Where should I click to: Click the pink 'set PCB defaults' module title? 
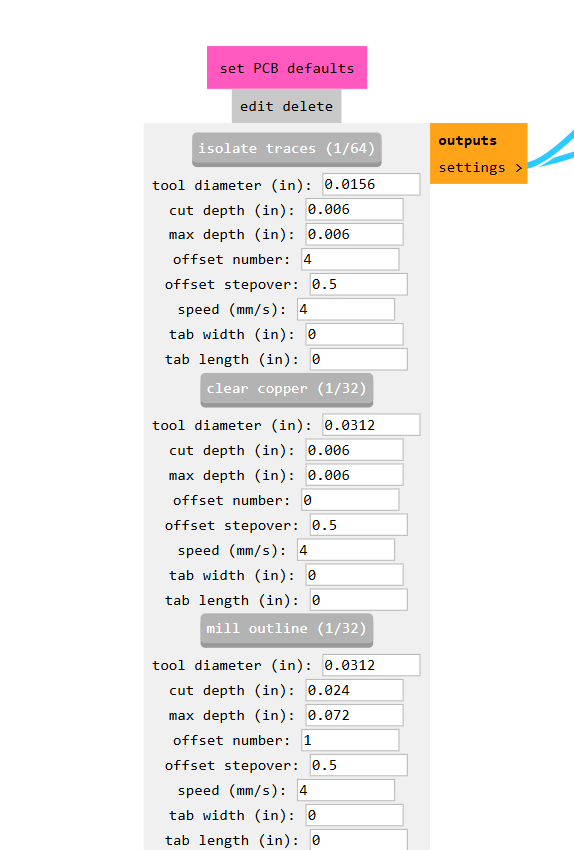287,68
